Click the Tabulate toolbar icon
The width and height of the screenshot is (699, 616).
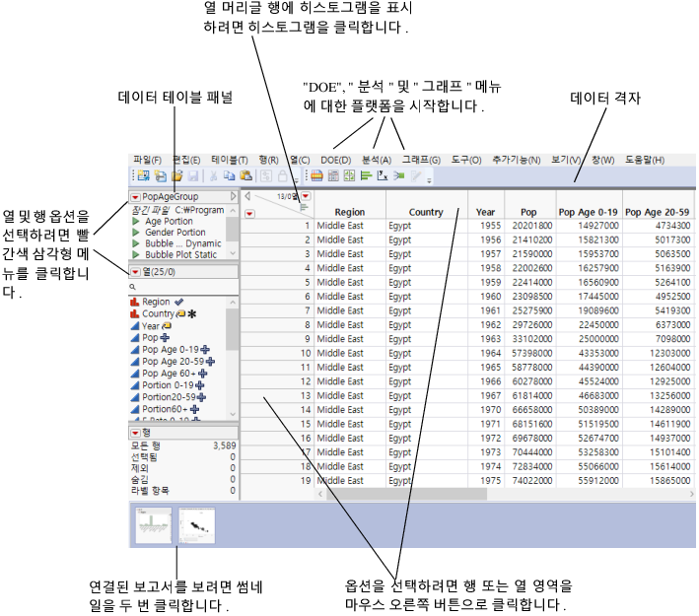coord(333,176)
